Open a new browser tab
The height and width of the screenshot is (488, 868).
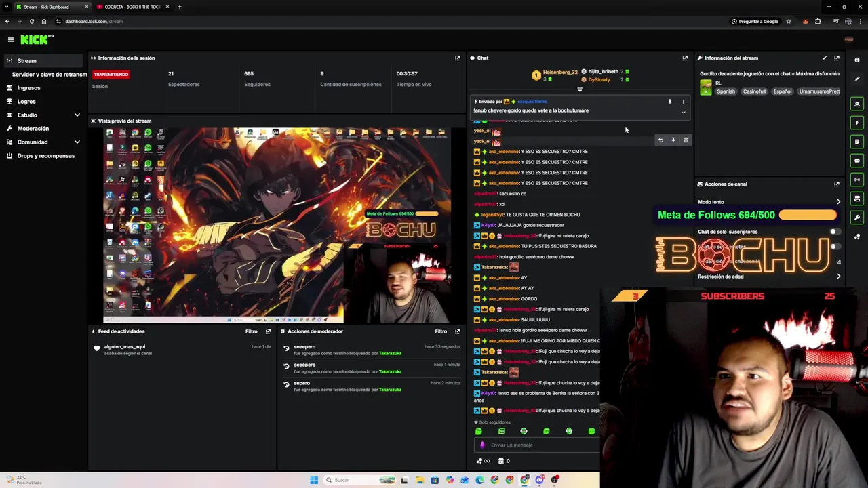[x=179, y=7]
